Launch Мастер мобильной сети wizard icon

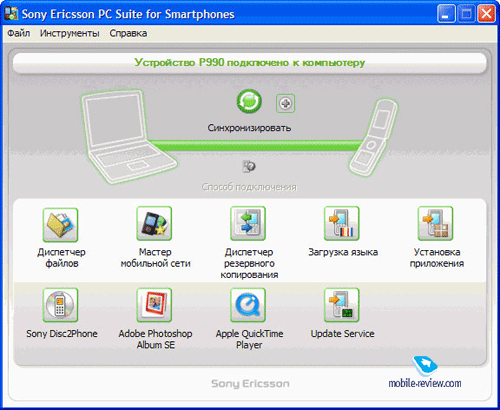coord(154,223)
